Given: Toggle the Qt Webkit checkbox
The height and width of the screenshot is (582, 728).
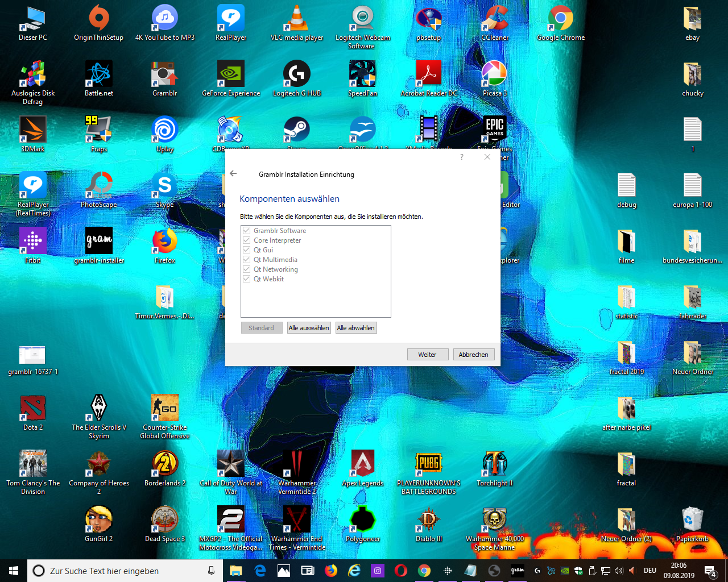Looking at the screenshot, I should click(247, 279).
